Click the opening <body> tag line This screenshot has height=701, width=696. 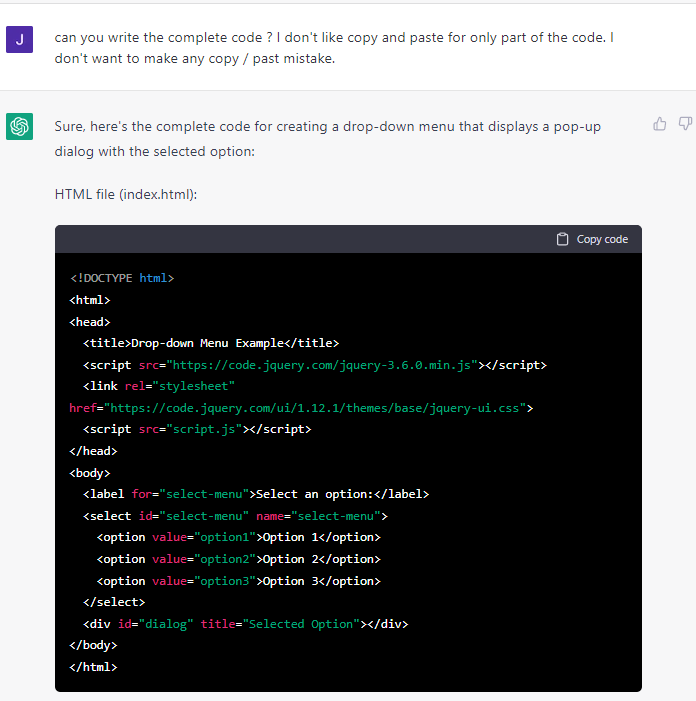(x=89, y=473)
